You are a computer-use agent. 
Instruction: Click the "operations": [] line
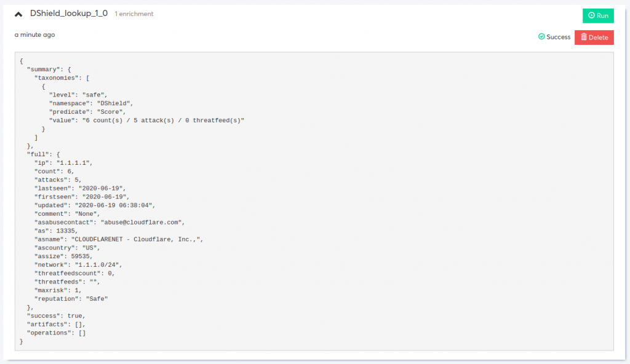click(56, 333)
